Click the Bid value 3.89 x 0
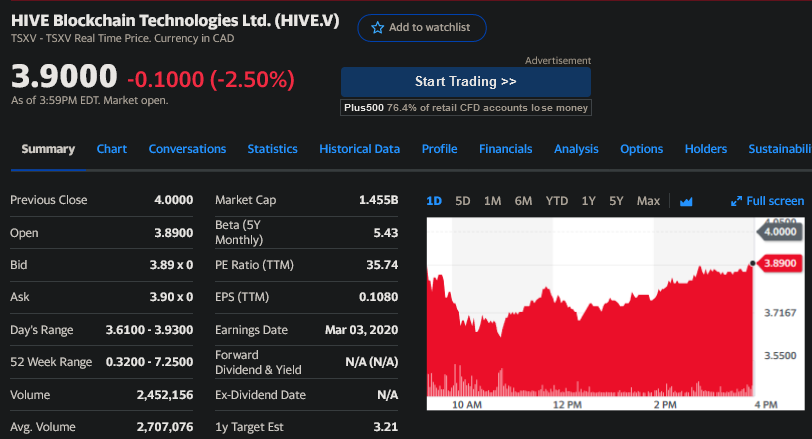 point(171,265)
